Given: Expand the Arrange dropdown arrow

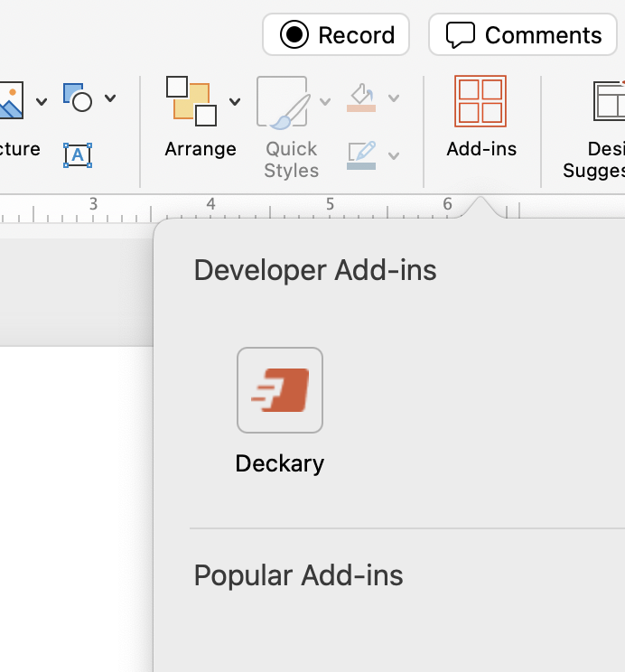Looking at the screenshot, I should (x=235, y=101).
